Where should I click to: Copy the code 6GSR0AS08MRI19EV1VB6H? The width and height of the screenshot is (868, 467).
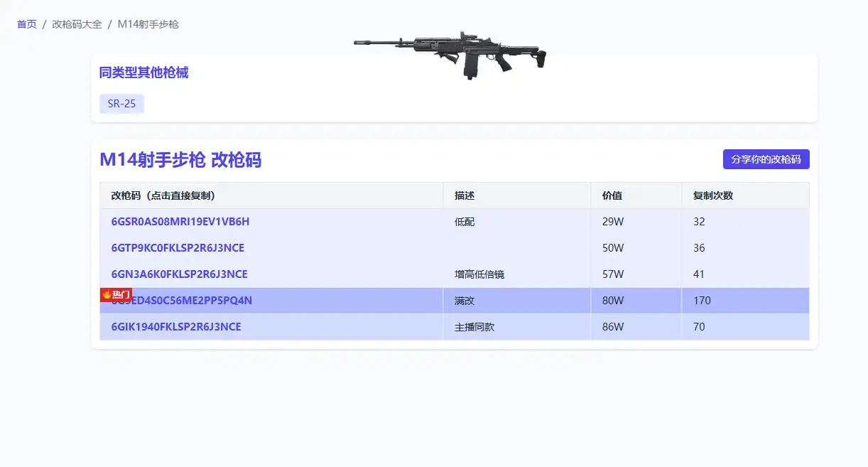pyautogui.click(x=180, y=222)
